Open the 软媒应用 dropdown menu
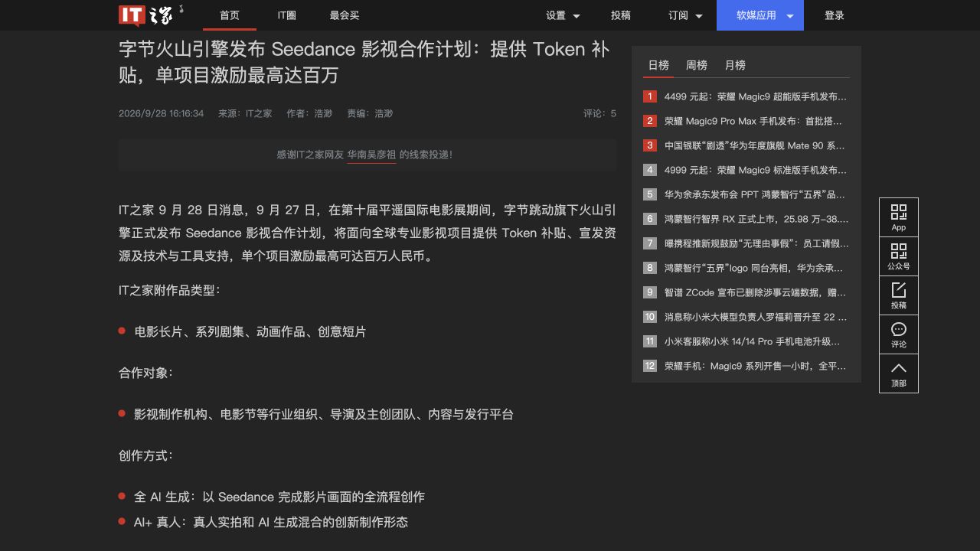This screenshot has width=980, height=551. tap(760, 15)
